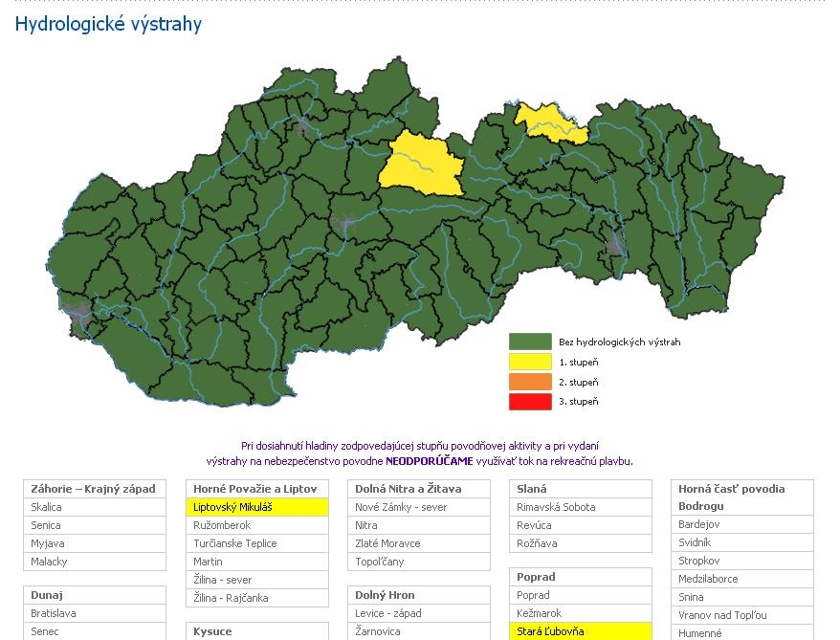Open the Vranov nad Topľou link

click(722, 615)
